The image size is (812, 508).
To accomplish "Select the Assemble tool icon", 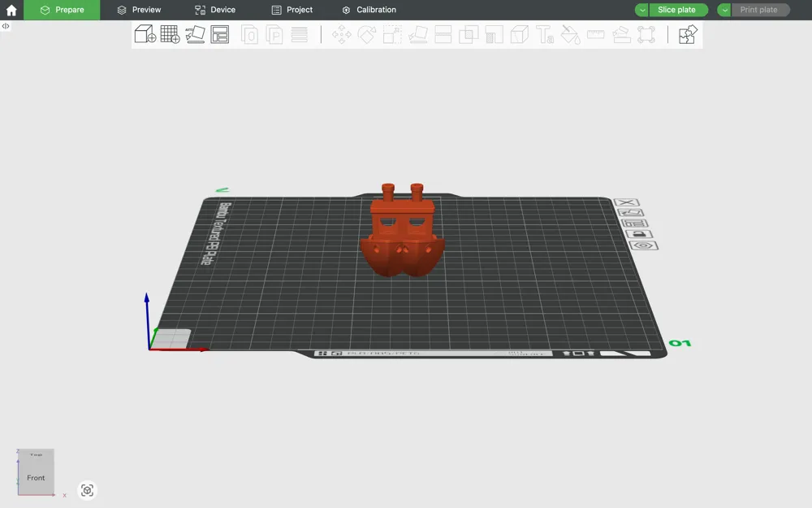I will coord(621,35).
